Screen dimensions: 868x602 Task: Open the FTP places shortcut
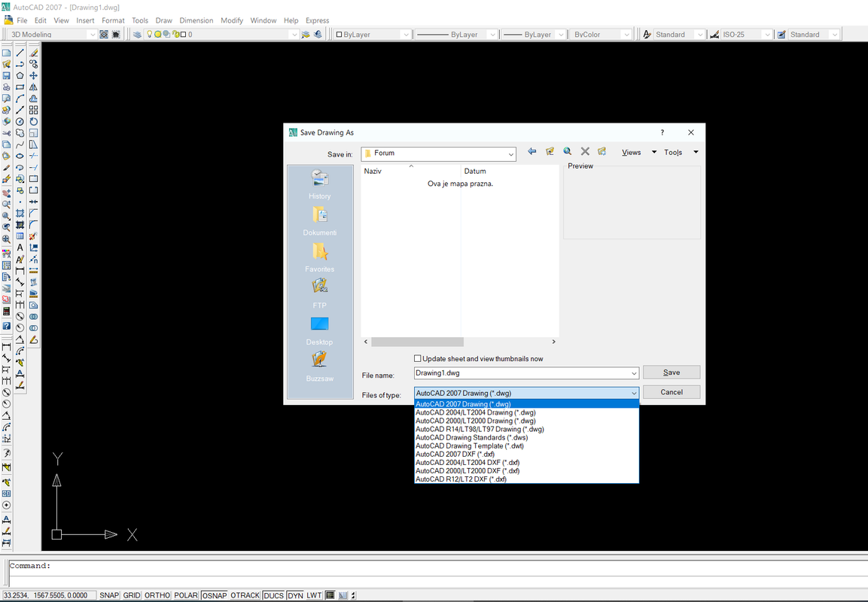[x=319, y=293]
